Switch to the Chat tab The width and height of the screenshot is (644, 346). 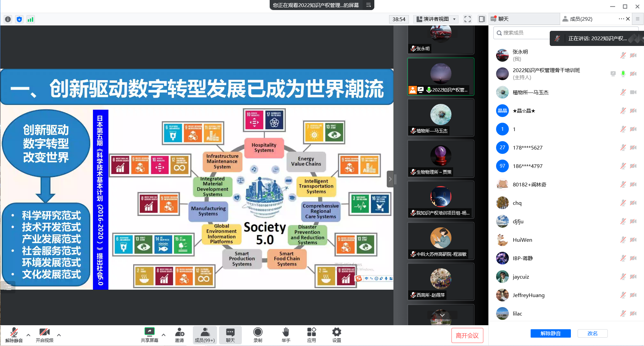tap(503, 19)
